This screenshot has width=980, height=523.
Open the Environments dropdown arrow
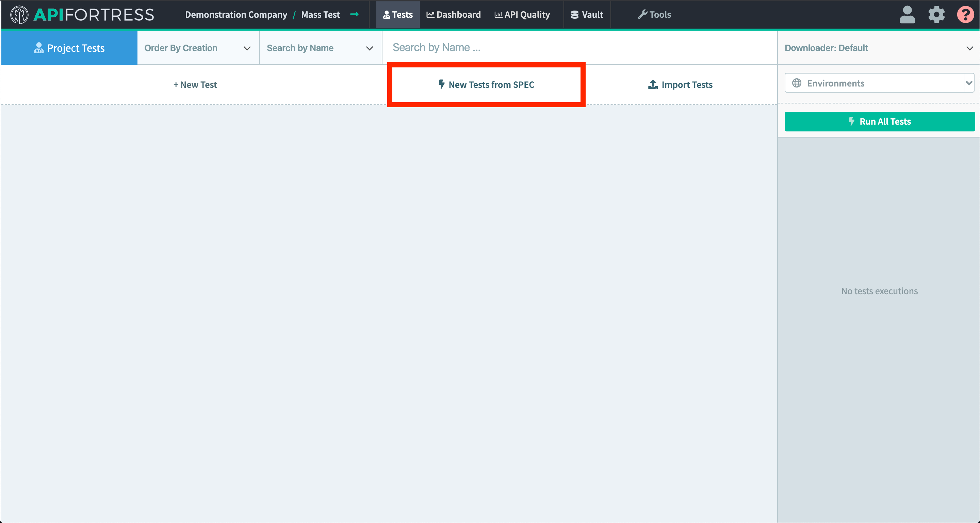(x=968, y=83)
